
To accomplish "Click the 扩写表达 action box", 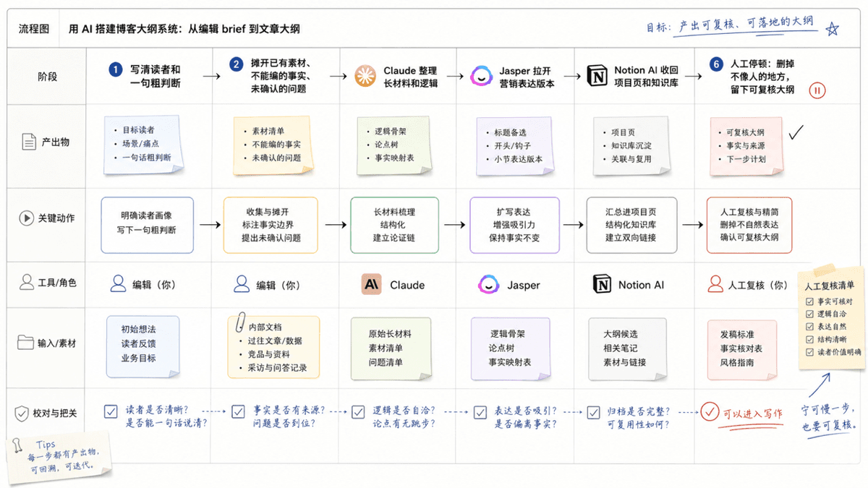I will click(x=514, y=225).
